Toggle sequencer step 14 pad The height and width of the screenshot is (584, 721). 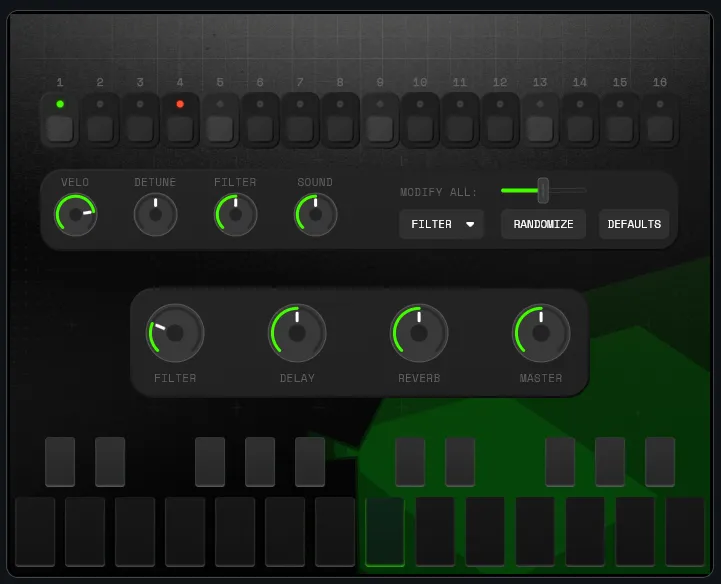[580, 128]
